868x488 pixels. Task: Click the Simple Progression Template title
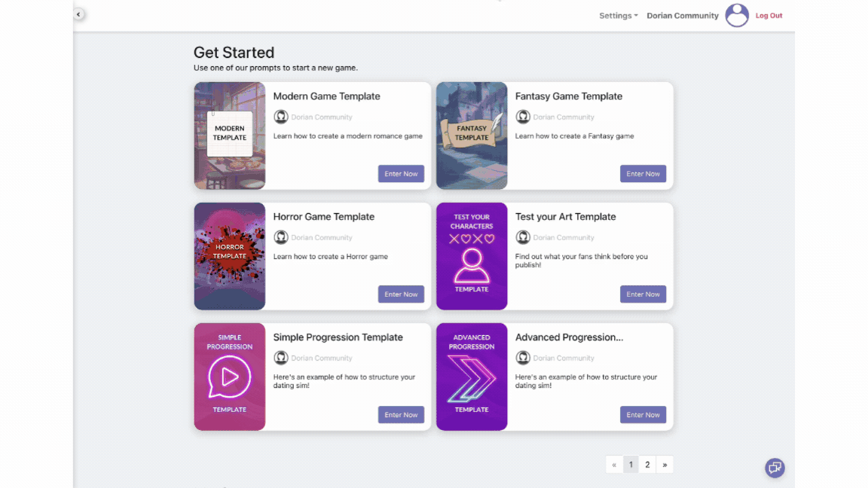click(x=338, y=337)
